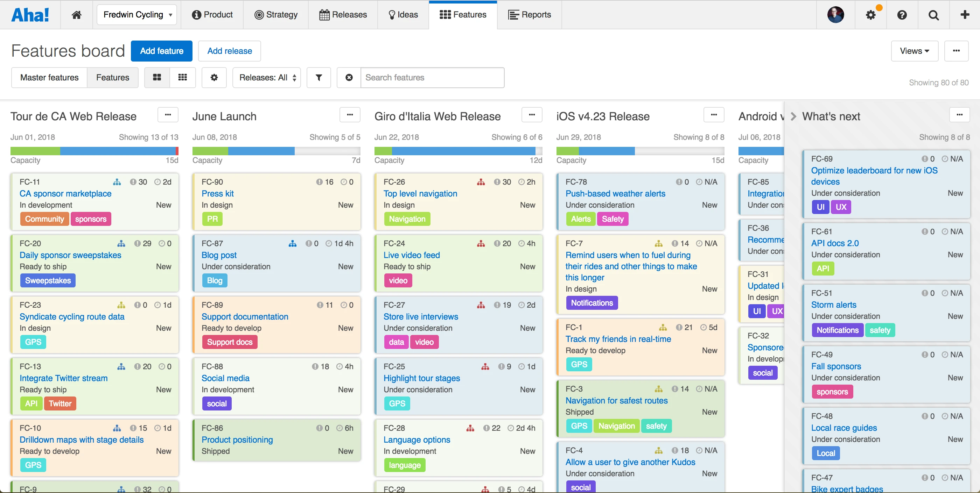Click the Add feature button
Screen dimensions: 980x493
click(x=162, y=51)
